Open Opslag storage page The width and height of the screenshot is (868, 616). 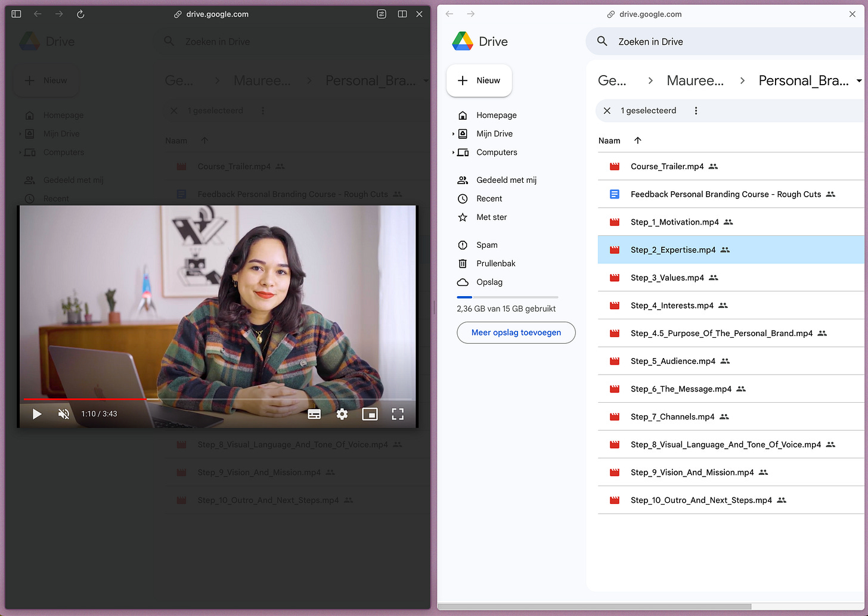point(489,282)
